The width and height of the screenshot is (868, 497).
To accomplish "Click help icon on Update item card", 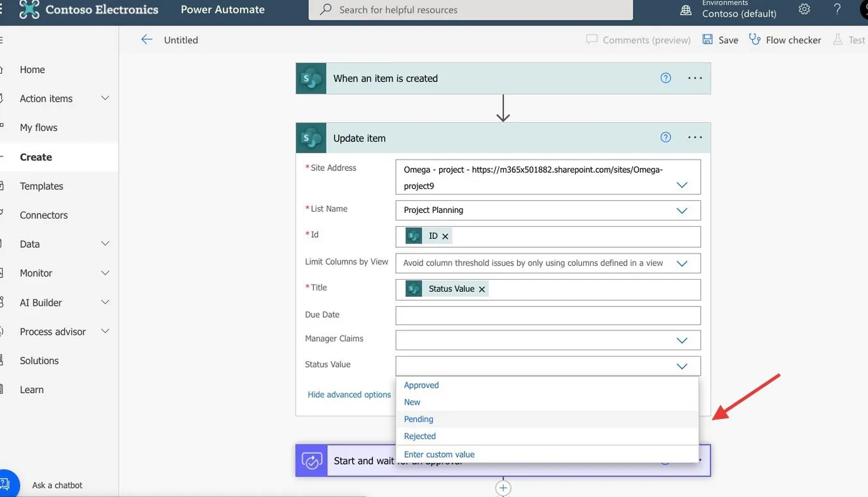I will [x=666, y=137].
